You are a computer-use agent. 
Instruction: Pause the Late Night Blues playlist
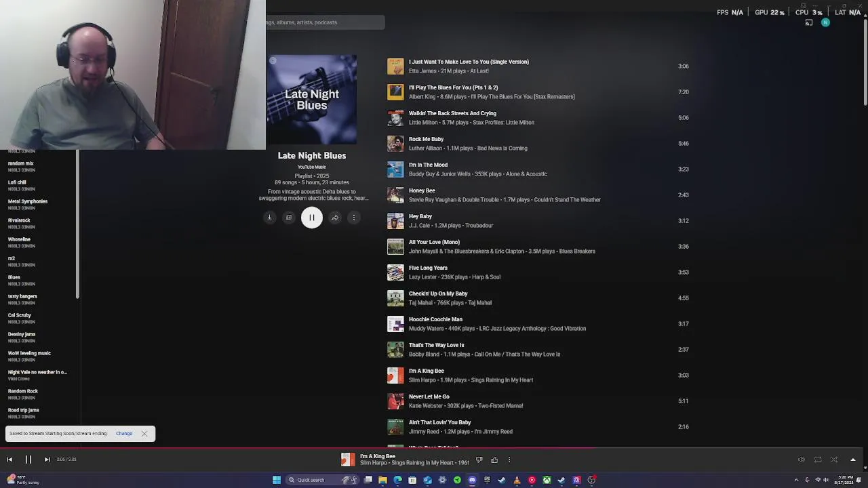click(312, 218)
